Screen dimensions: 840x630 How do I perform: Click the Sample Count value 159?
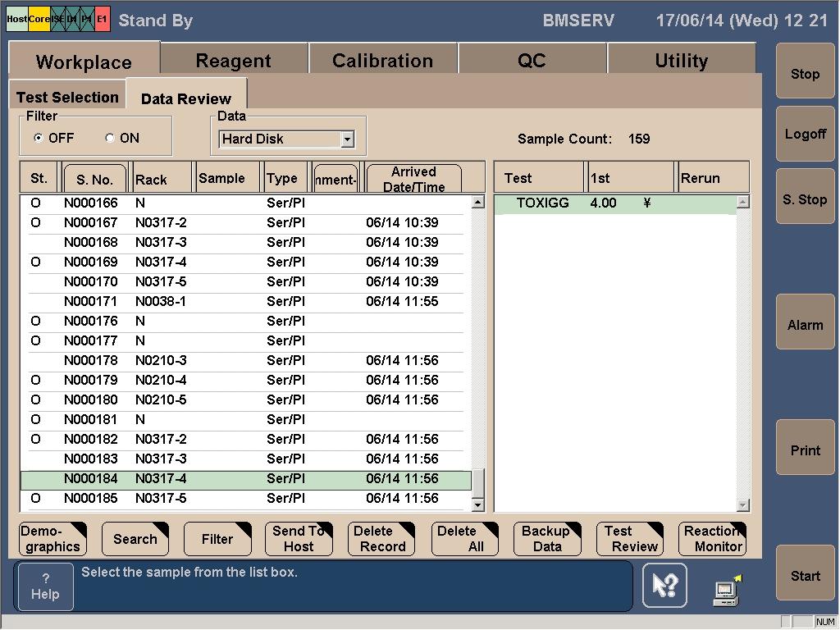[x=638, y=139]
